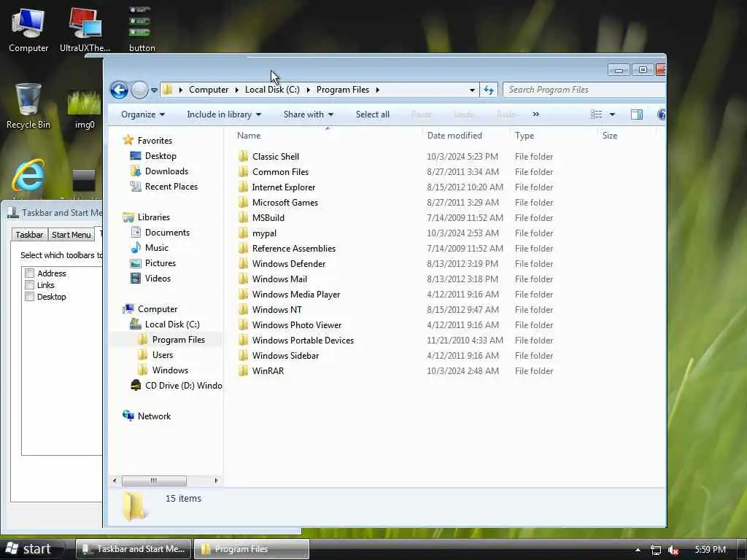This screenshot has height=560, width=747.
Task: Select the Users folder in tree
Action: [163, 355]
